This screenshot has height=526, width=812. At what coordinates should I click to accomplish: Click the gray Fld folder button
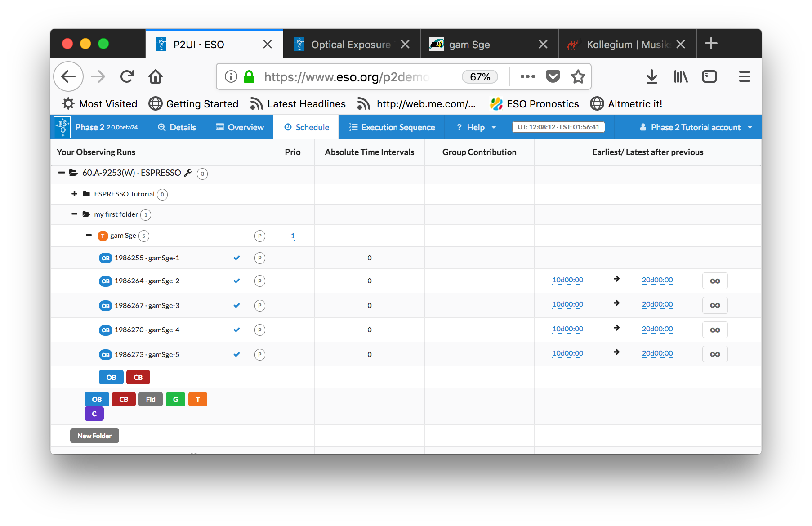[150, 399]
